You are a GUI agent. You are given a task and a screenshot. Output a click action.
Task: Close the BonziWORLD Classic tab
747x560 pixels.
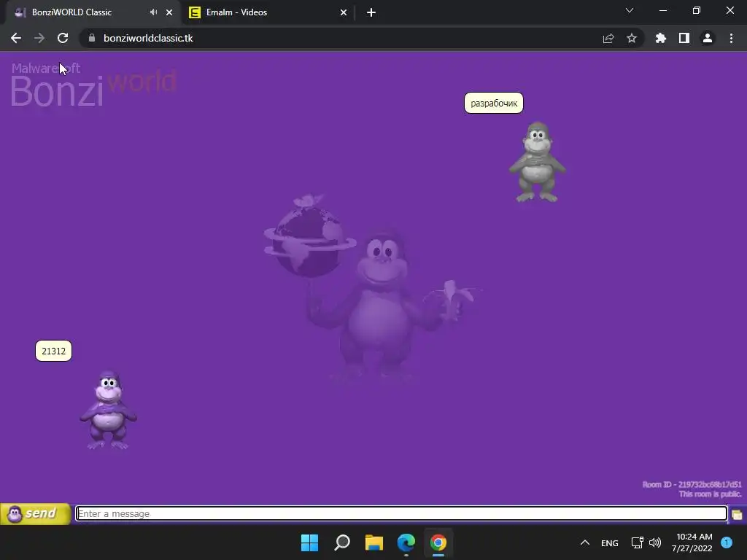[x=169, y=12]
